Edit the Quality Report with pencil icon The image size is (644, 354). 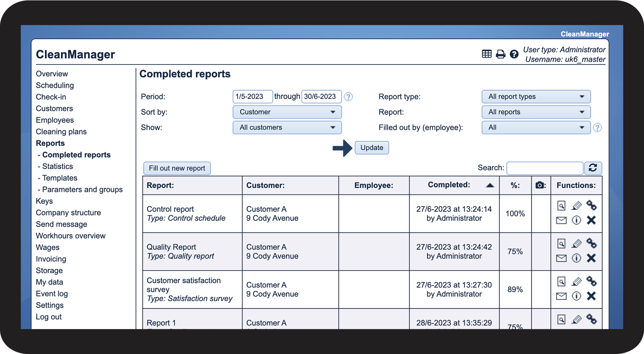point(576,244)
